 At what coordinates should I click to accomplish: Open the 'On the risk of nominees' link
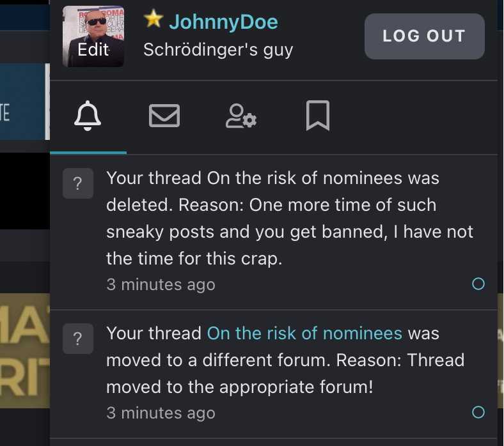pos(304,334)
